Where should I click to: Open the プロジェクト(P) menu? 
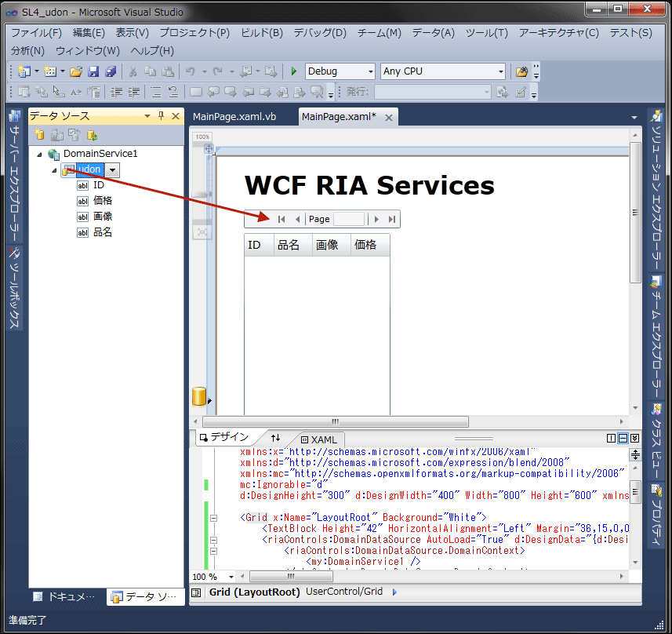click(194, 33)
